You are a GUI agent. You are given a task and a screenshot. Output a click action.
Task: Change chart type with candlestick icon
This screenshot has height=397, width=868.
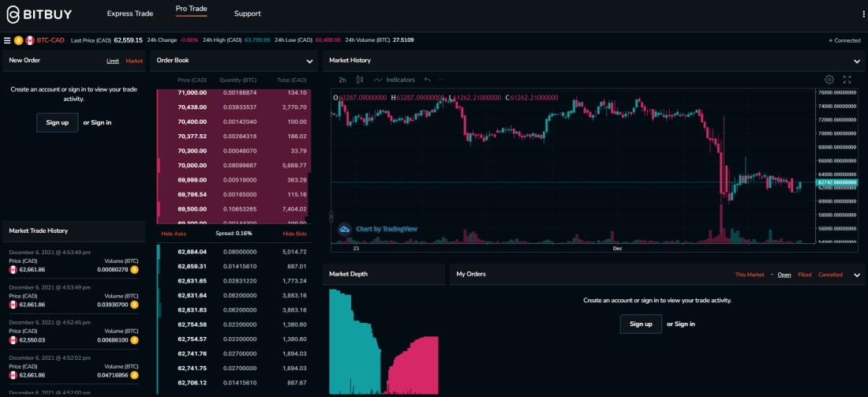pyautogui.click(x=360, y=80)
